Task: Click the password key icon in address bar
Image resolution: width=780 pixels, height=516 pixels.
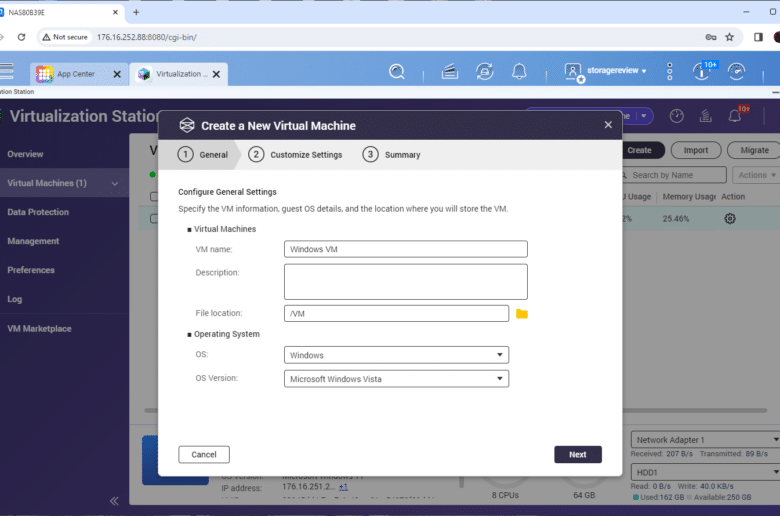Action: click(x=710, y=37)
